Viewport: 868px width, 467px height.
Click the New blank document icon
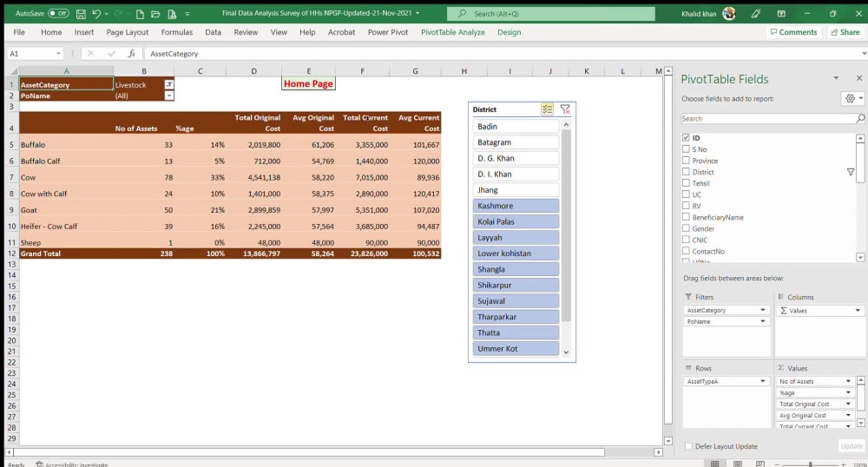[140, 14]
